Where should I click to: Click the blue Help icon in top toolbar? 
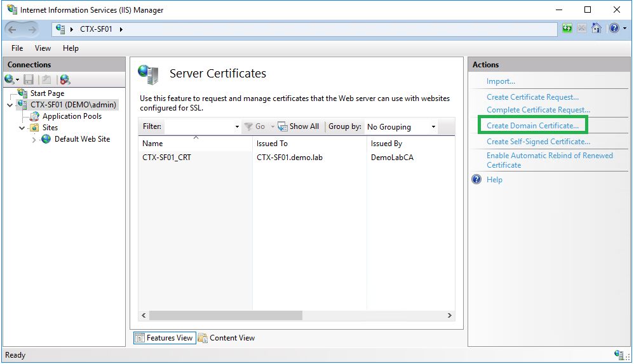[614, 29]
